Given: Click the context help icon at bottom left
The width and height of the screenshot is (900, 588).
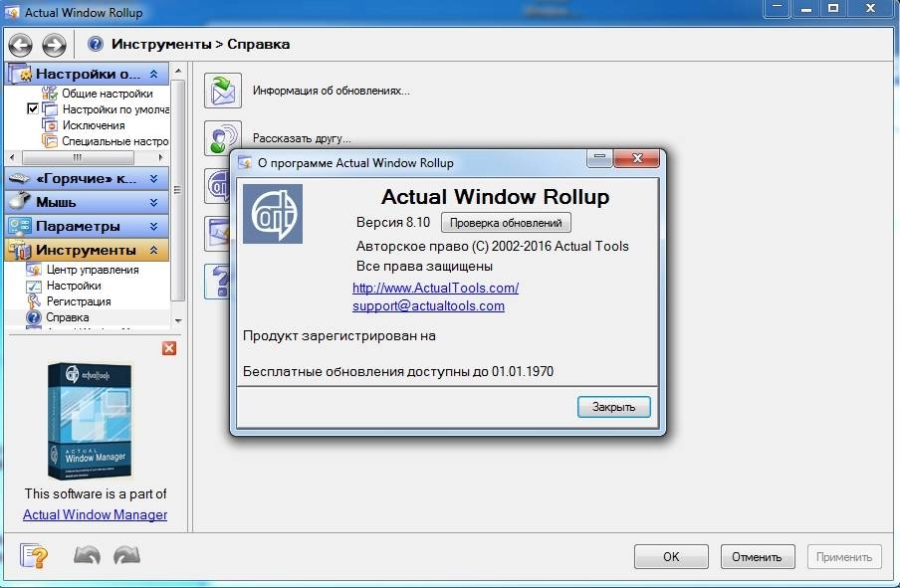Looking at the screenshot, I should click(33, 555).
